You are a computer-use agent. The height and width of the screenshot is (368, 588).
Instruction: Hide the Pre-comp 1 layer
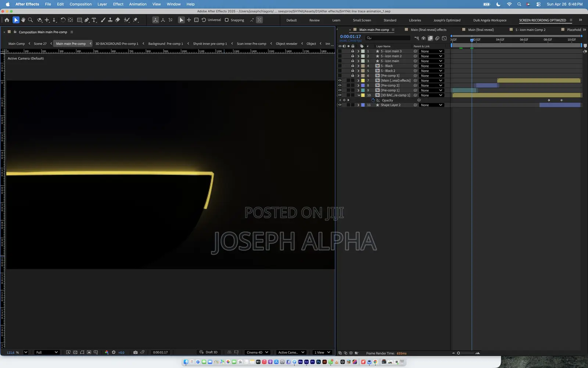click(x=340, y=90)
